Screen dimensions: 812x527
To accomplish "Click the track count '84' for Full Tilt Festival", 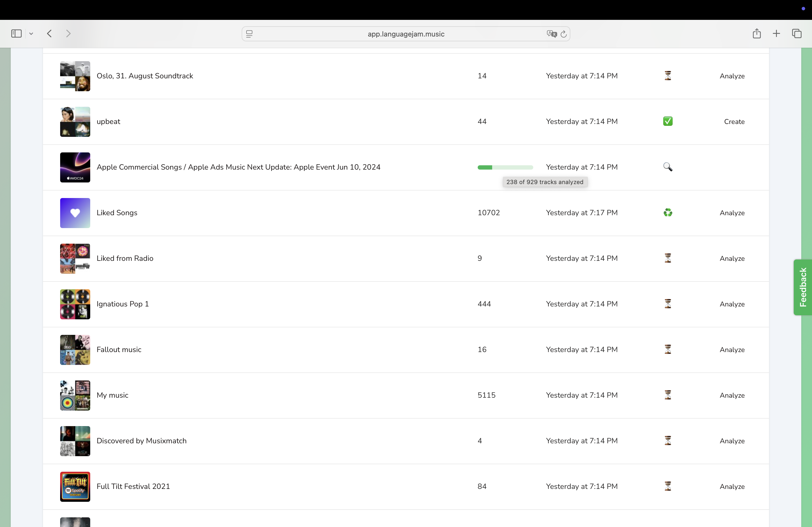I will 482,486.
